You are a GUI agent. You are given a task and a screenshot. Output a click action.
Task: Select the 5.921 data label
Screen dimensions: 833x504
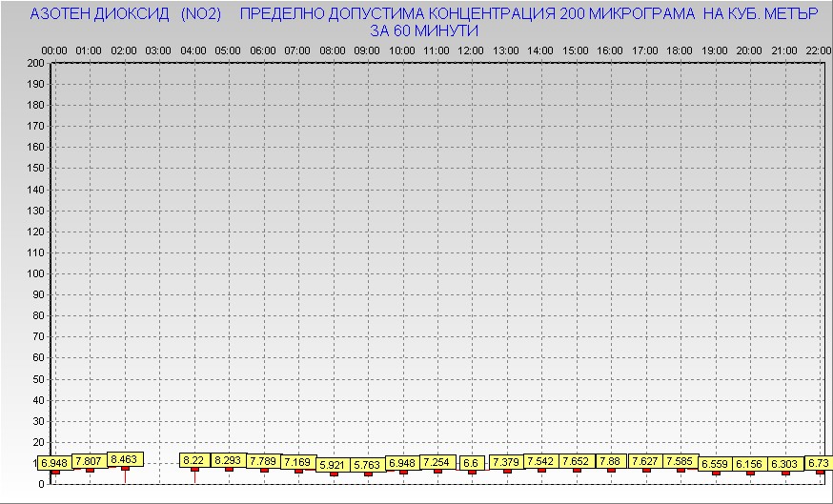333,465
